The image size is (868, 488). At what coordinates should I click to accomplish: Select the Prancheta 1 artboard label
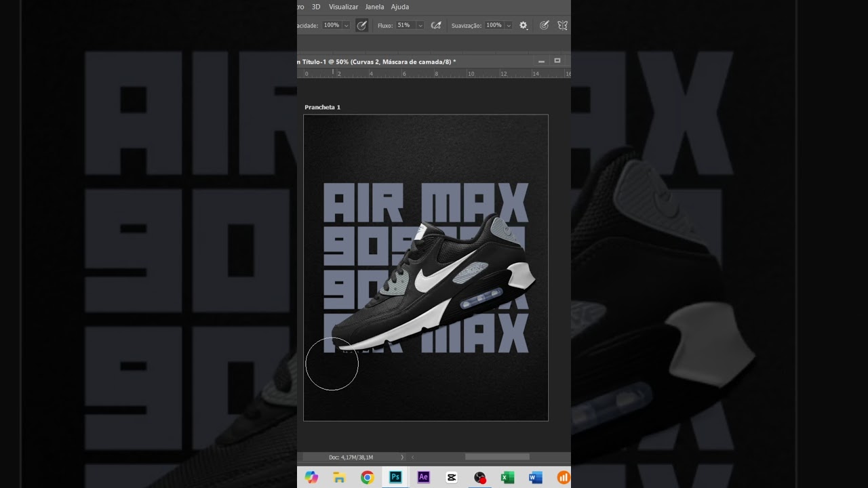click(323, 107)
